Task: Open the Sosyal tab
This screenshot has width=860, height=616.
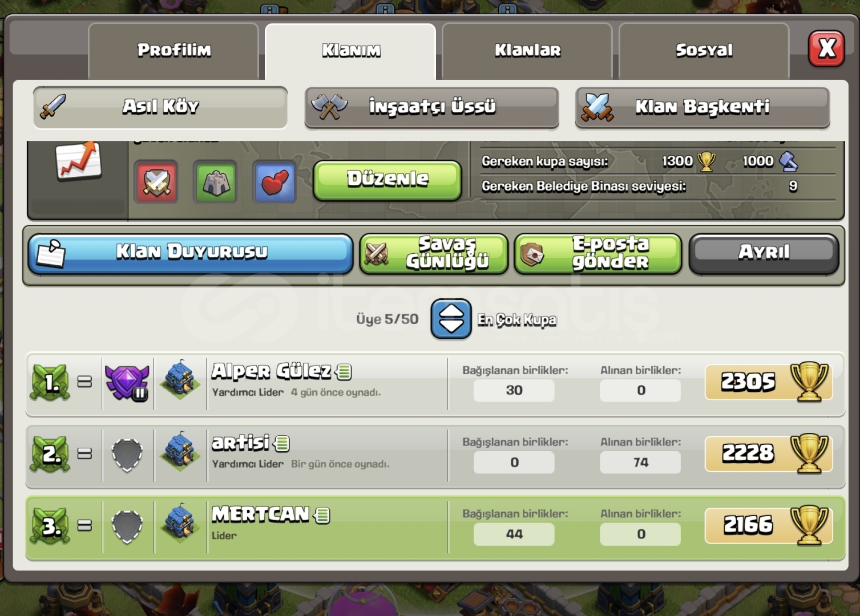Action: [704, 51]
